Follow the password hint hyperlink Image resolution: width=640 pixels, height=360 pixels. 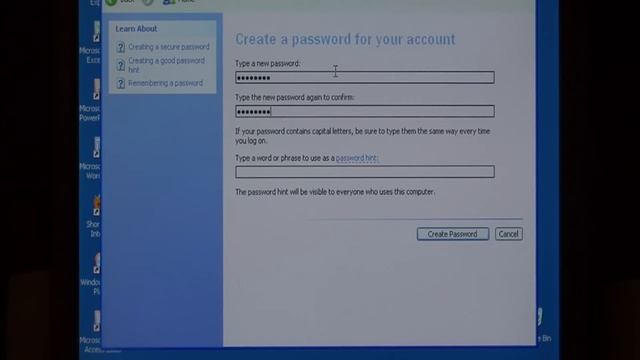(356, 158)
